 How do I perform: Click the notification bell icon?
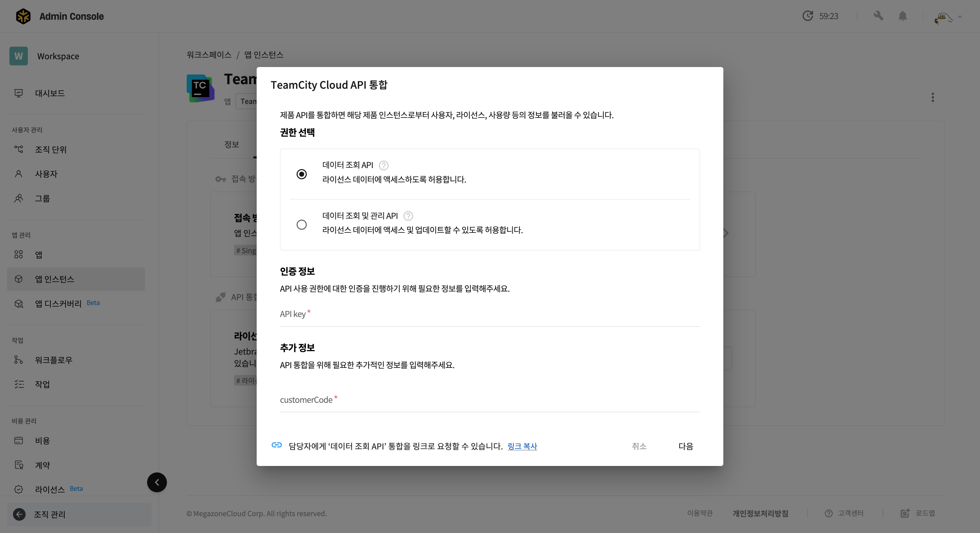pos(903,16)
